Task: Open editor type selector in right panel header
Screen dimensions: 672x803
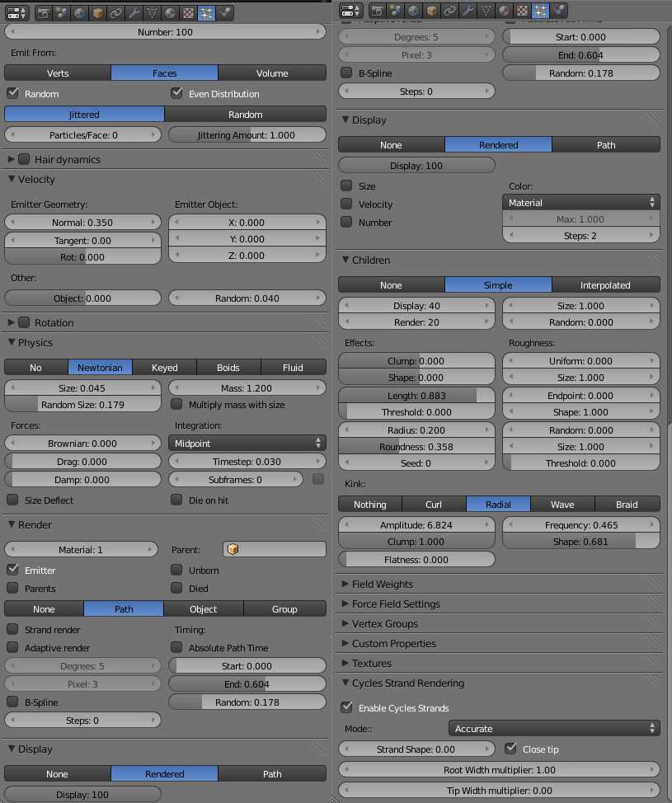Action: (x=351, y=10)
